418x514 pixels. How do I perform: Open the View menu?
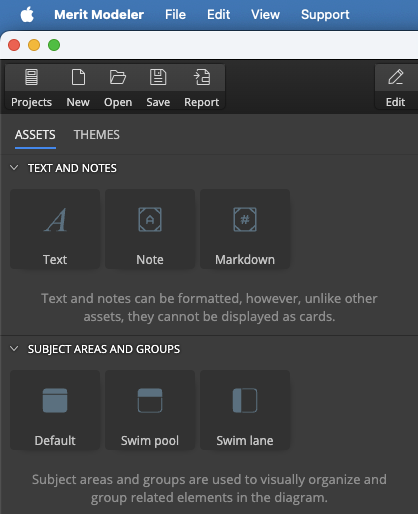point(265,15)
